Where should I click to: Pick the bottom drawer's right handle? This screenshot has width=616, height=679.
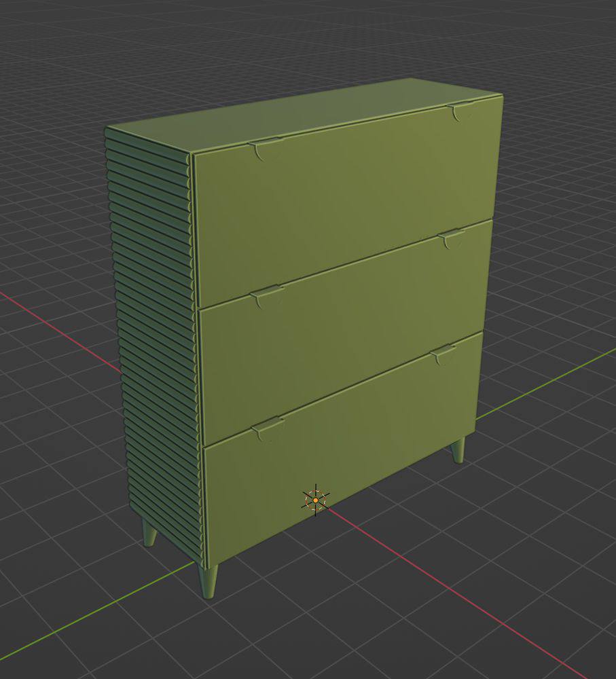(x=443, y=353)
